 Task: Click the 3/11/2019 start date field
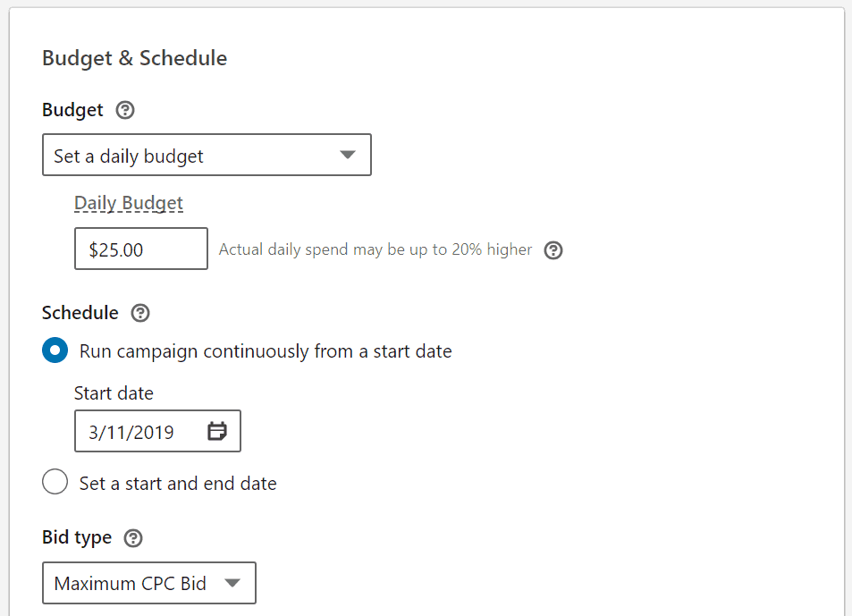[157, 431]
